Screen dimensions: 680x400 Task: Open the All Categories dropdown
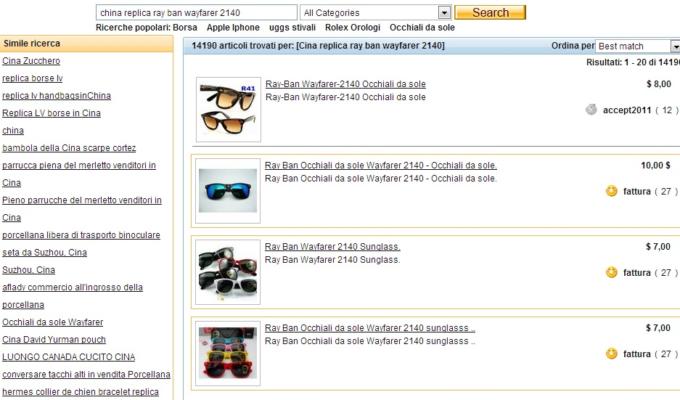(x=376, y=13)
